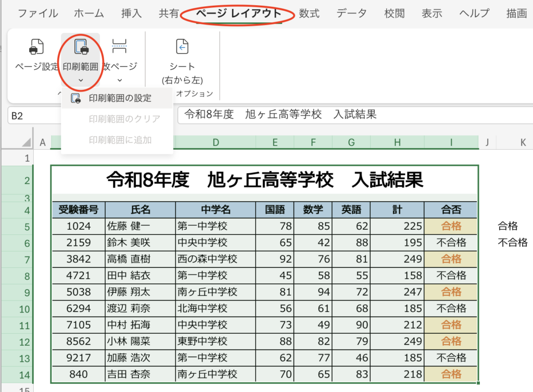Click the 改ページ (Page Break) icon

120,47
